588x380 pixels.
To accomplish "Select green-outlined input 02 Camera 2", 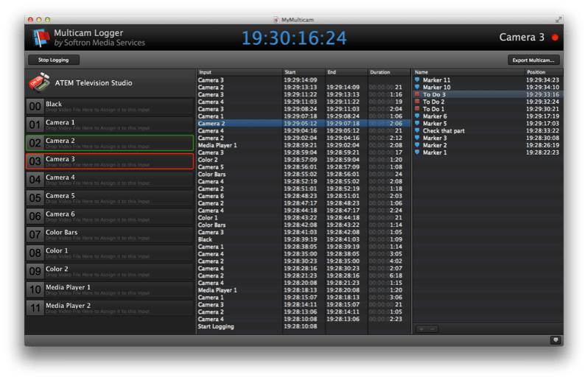I will 110,143.
